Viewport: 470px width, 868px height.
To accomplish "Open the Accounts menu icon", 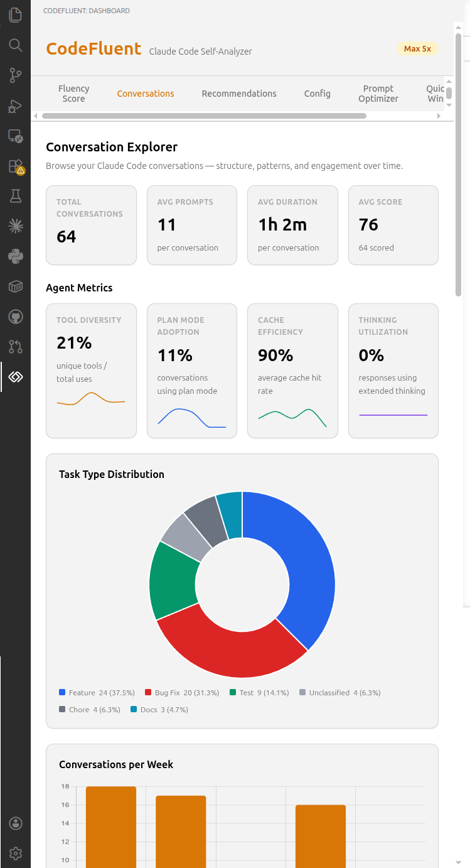I will [x=15, y=823].
